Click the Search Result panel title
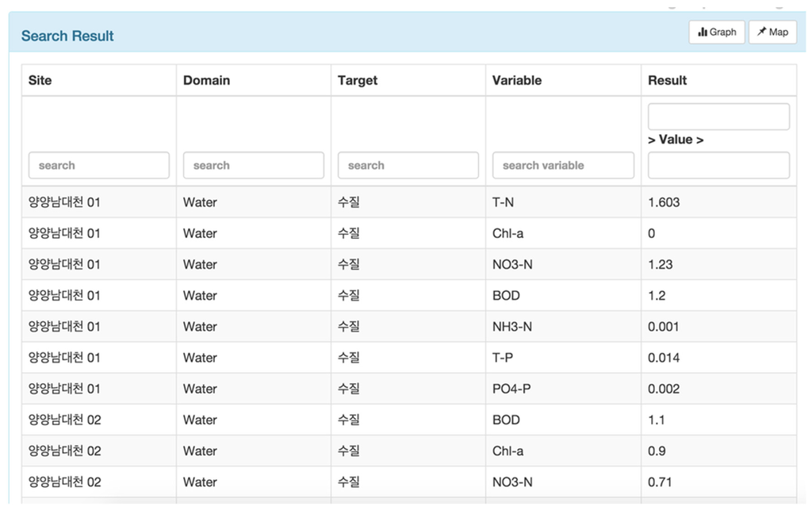 click(67, 36)
